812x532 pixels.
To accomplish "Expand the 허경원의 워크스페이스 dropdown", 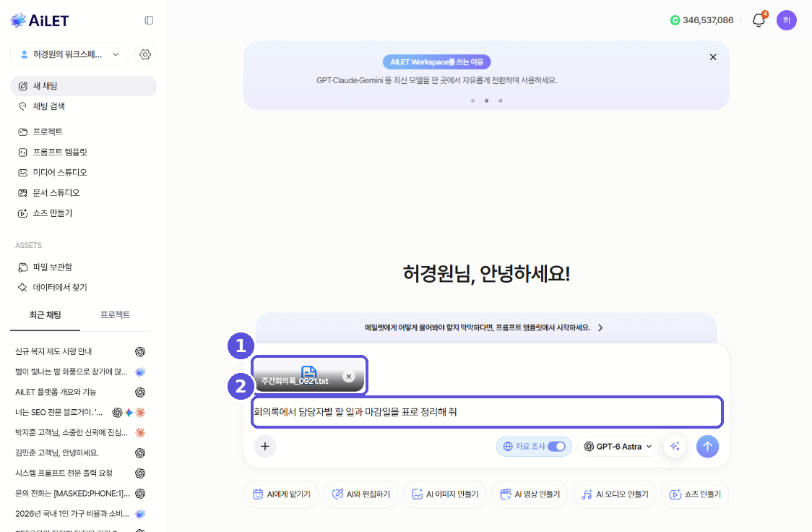I will [x=69, y=54].
